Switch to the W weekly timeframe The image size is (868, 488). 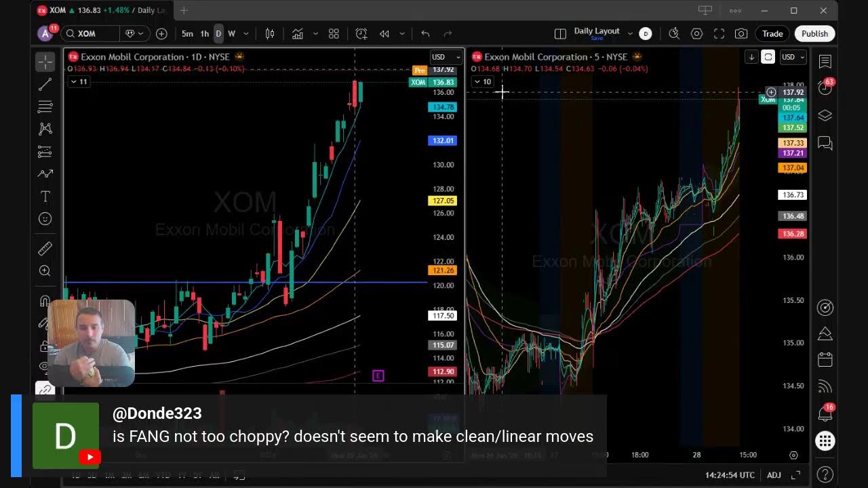point(231,33)
